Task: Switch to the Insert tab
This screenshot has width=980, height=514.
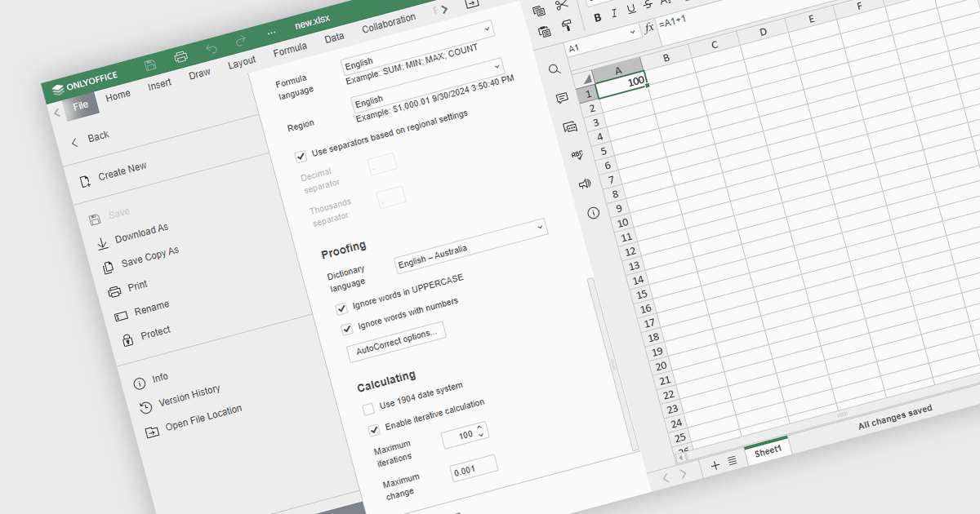Action: tap(159, 84)
